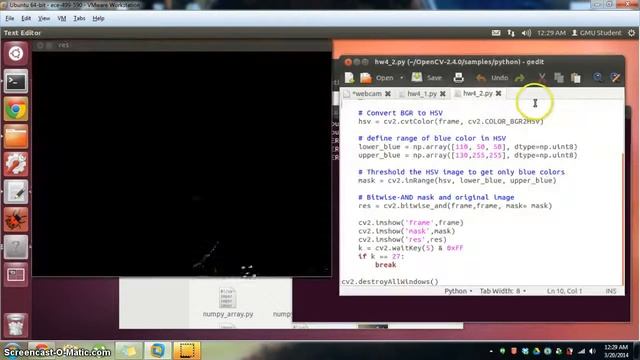Copy selection using gedit's copy icon
This screenshot has height=360, width=640.
pyautogui.click(x=559, y=78)
